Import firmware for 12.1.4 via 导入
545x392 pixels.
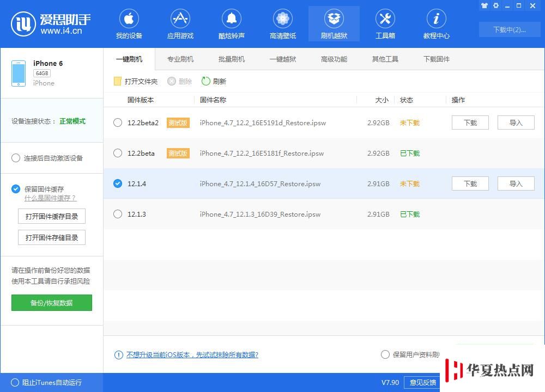pyautogui.click(x=516, y=183)
